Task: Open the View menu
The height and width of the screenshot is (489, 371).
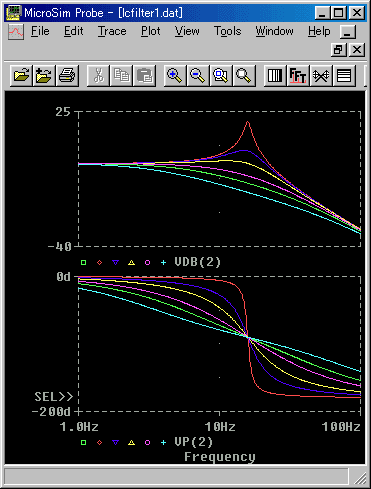Action: pyautogui.click(x=187, y=31)
